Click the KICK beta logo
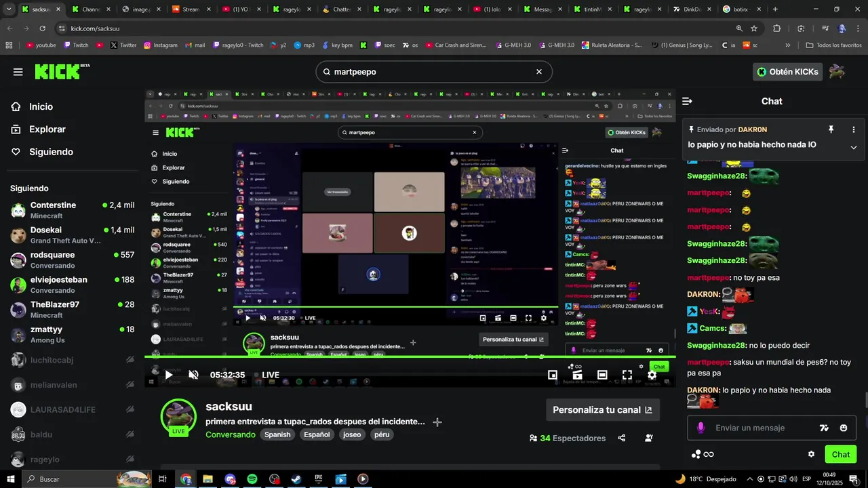The height and width of the screenshot is (488, 868). coord(62,72)
